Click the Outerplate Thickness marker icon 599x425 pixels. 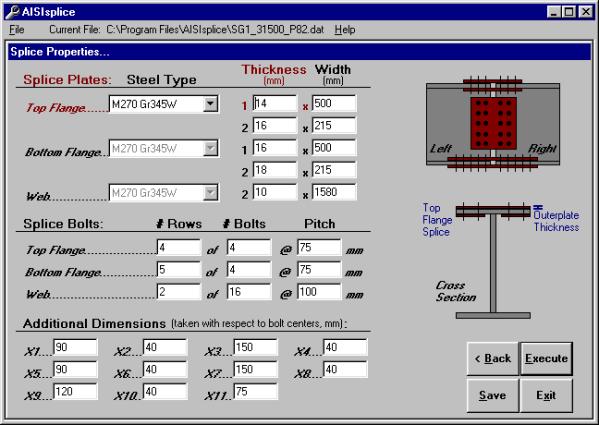click(537, 207)
